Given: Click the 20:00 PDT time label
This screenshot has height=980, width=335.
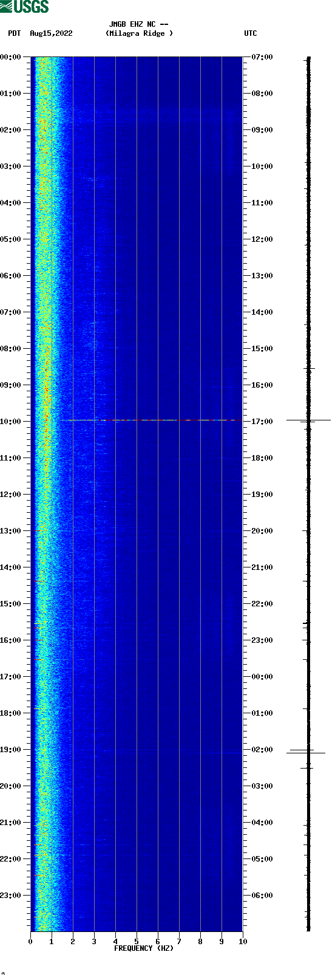Looking at the screenshot, I should [11, 786].
